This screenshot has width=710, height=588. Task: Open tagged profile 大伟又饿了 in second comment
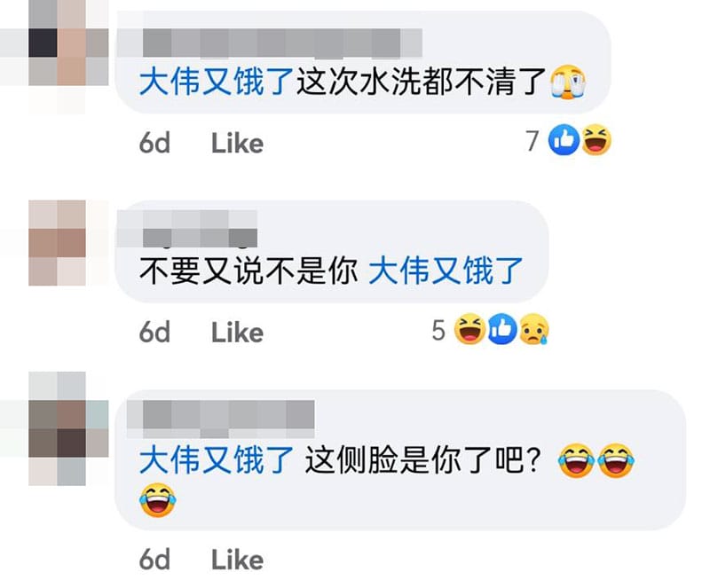[446, 270]
